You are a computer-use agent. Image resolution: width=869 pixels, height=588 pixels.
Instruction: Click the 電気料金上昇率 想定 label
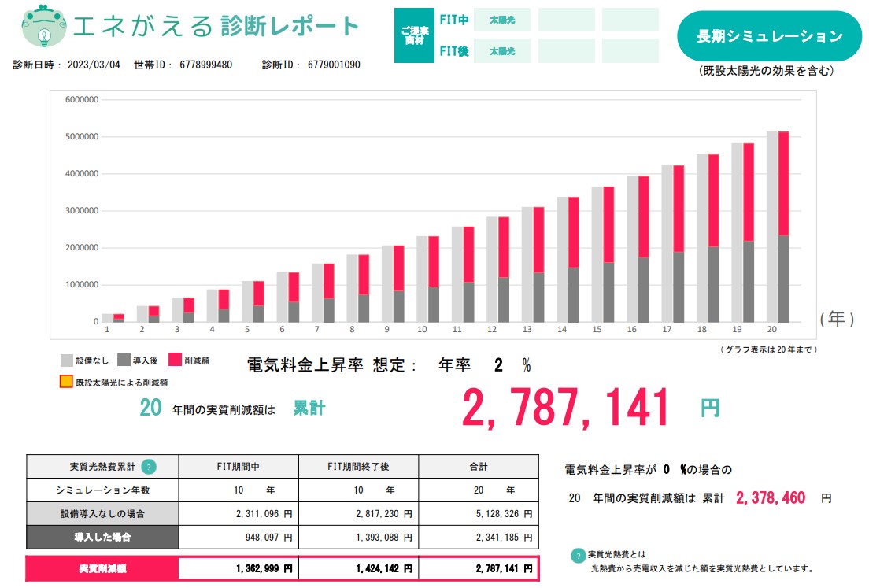(331, 365)
